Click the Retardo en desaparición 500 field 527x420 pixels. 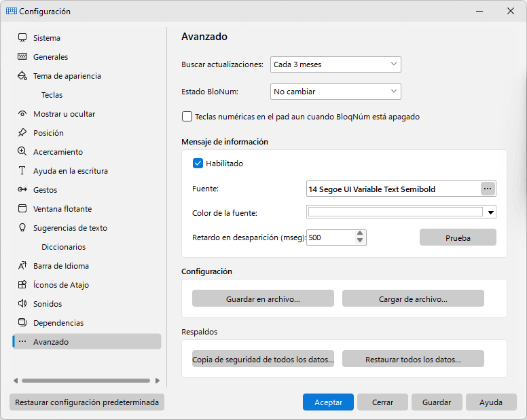[x=331, y=237]
